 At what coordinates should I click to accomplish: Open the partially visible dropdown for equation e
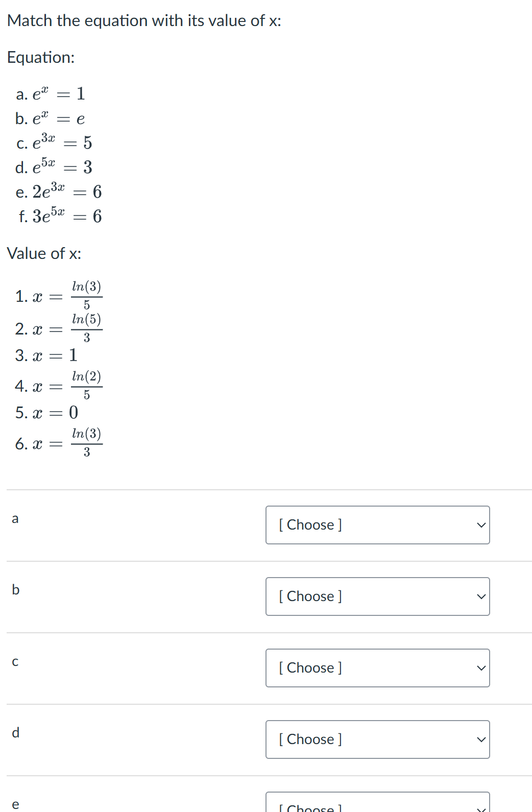pyautogui.click(x=377, y=806)
